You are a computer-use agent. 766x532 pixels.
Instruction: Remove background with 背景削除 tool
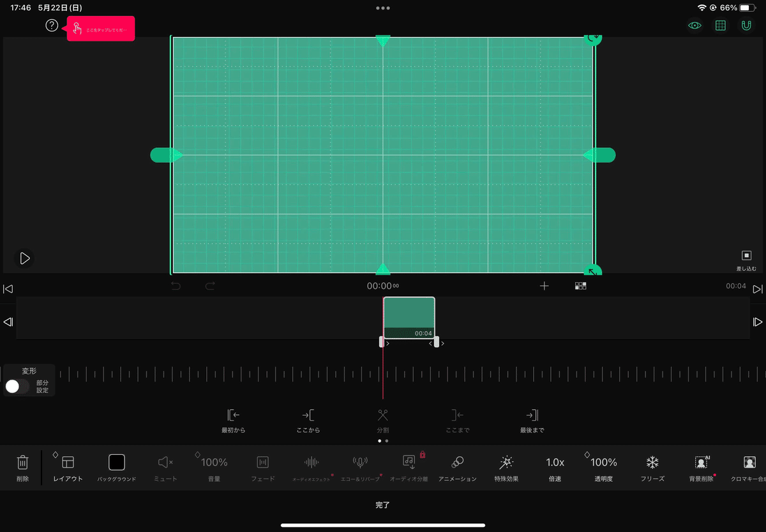pos(700,468)
